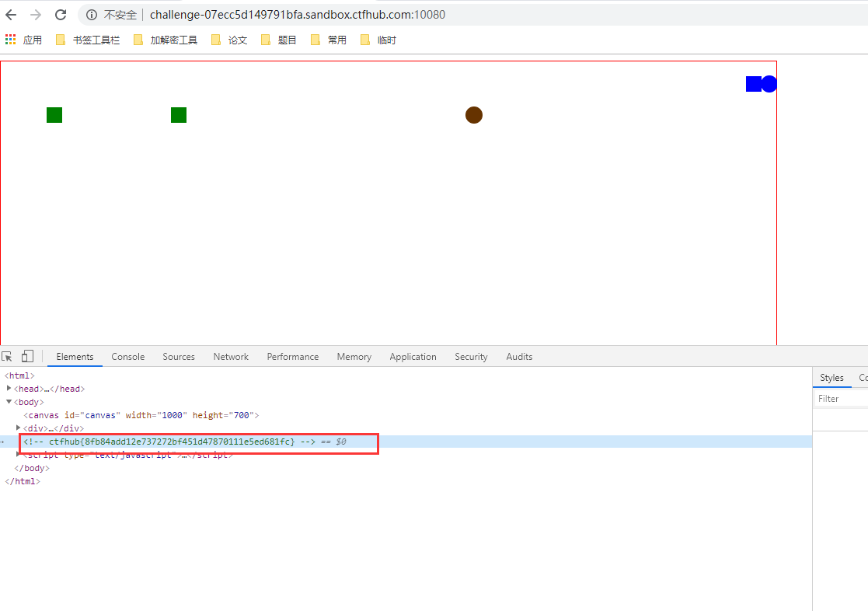Screen dimensions: 868x611
Task: Reload the CTFHub challenge page
Action: [61, 14]
